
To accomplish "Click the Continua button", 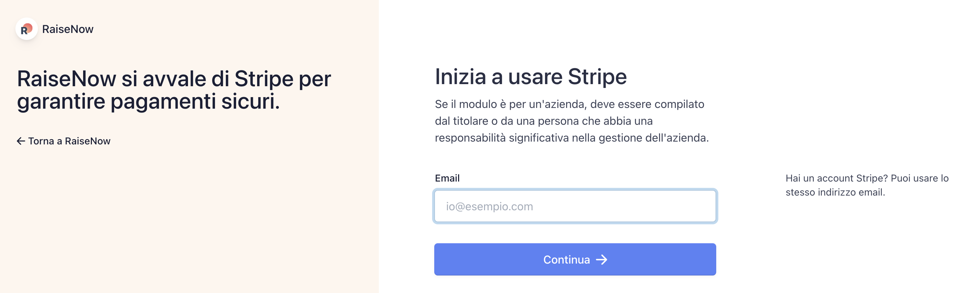I will 575,260.
